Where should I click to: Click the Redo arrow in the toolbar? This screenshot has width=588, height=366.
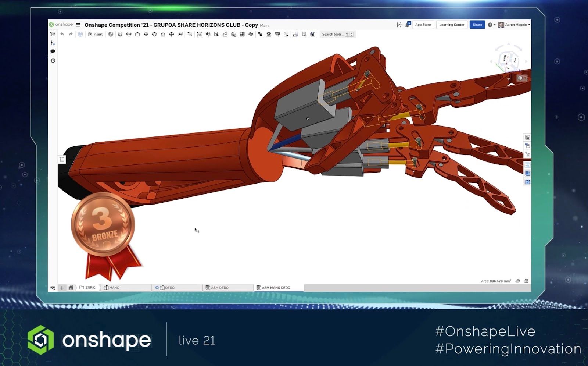coord(71,34)
